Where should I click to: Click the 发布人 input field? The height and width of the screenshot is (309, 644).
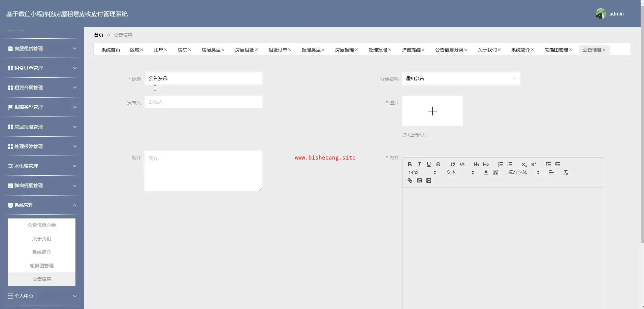click(203, 102)
